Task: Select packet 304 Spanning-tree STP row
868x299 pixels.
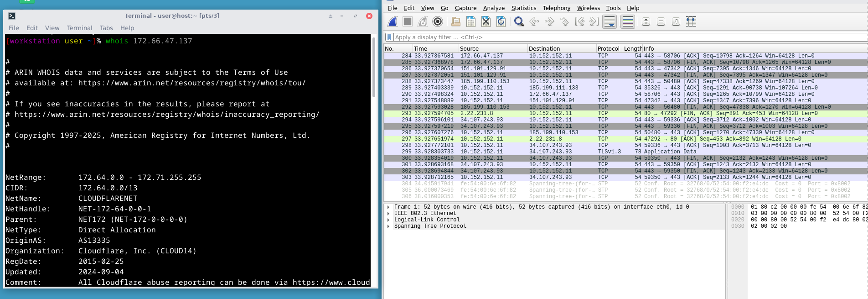Action: coord(625,184)
